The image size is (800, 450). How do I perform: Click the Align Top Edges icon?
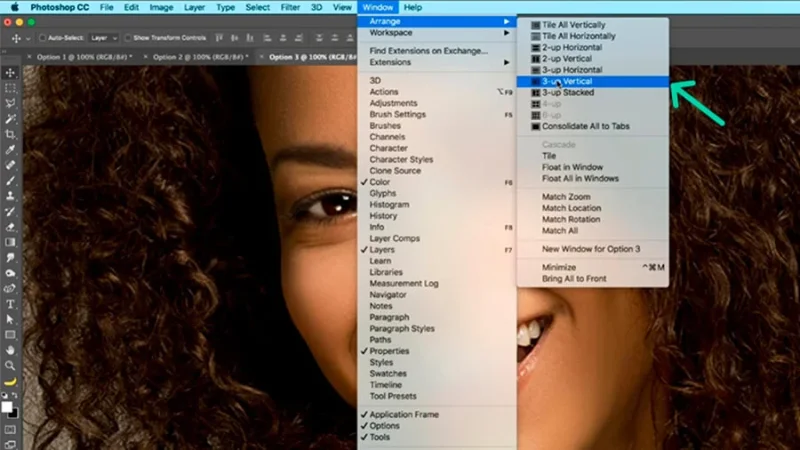pyautogui.click(x=219, y=38)
